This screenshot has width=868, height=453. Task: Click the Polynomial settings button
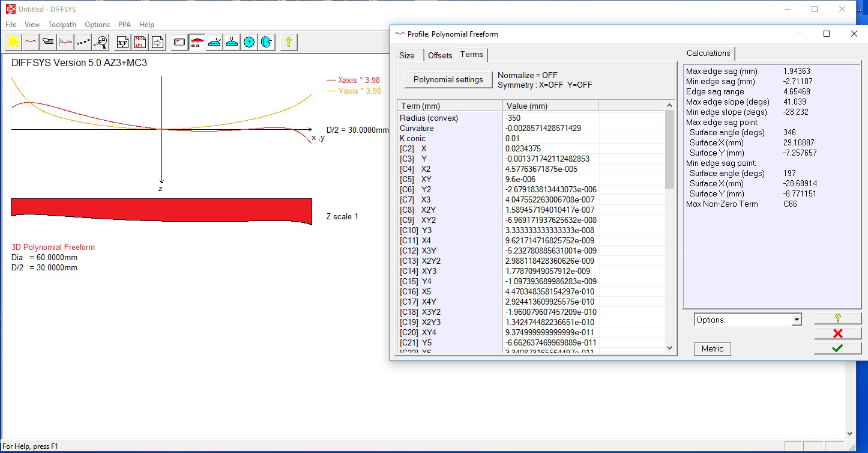coord(448,79)
